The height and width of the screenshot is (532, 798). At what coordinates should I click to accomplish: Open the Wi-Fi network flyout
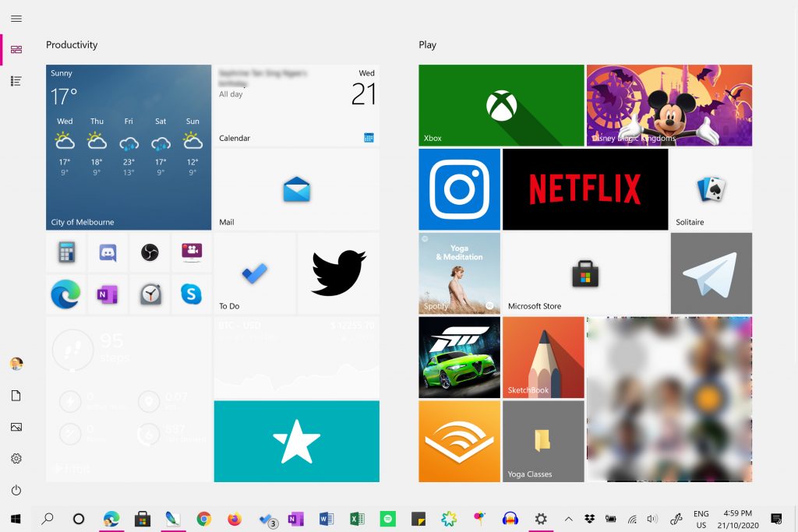[x=632, y=519]
